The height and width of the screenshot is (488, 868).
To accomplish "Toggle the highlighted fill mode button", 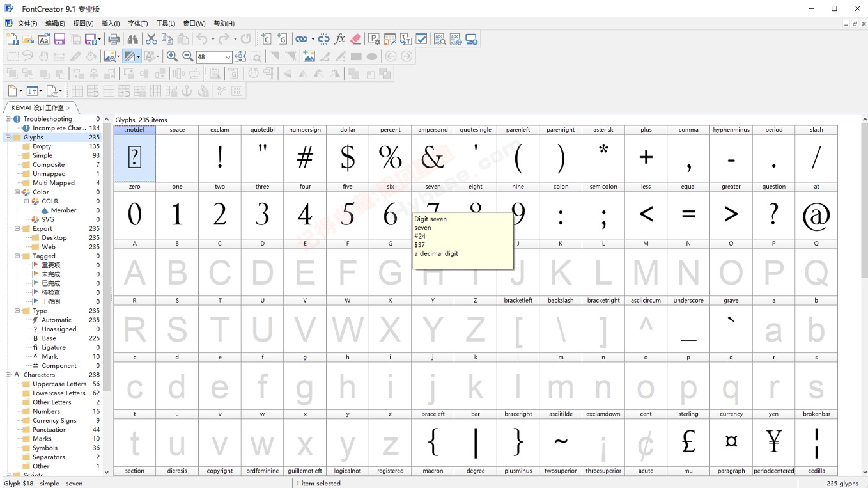I will pyautogui.click(x=130, y=56).
